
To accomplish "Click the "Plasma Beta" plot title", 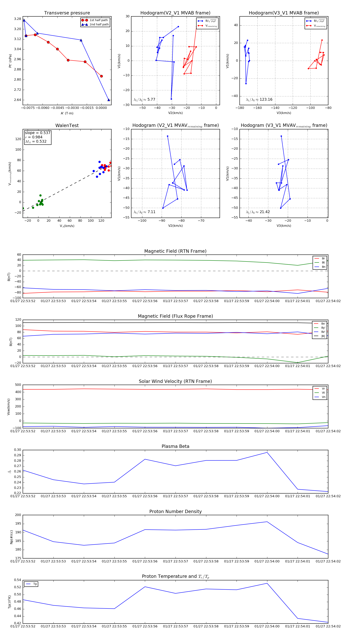I will click(175, 447).
